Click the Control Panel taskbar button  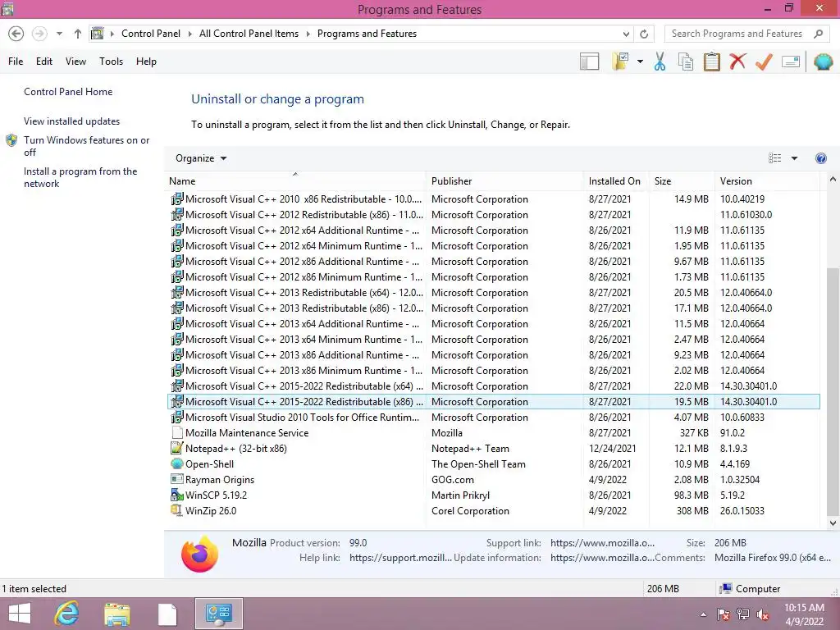218,614
